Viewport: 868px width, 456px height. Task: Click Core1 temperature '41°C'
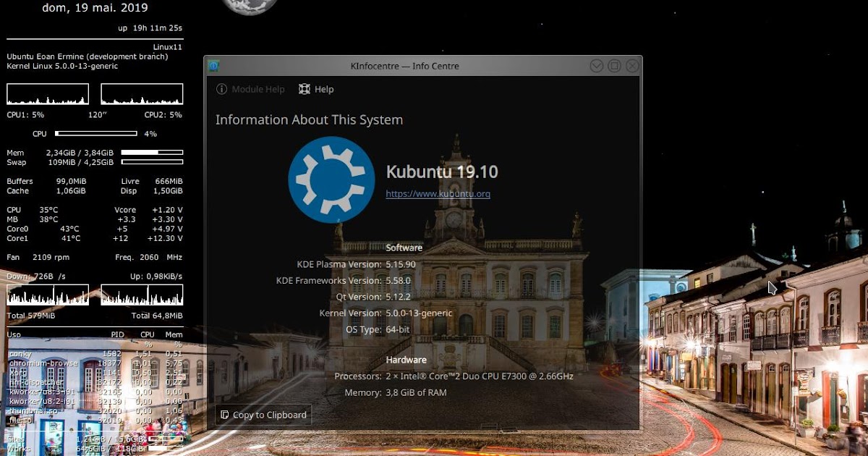[70, 238]
